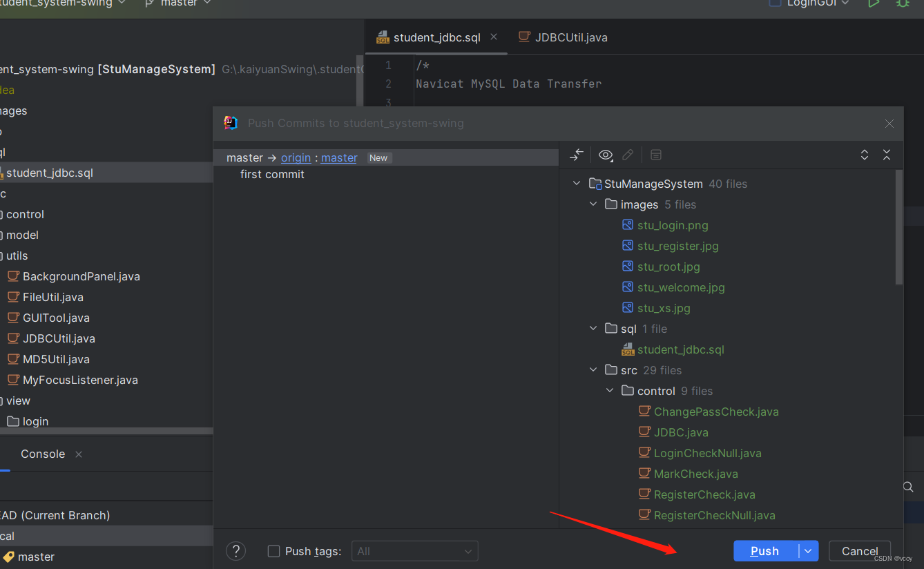The width and height of the screenshot is (924, 569).
Task: Select the model package in project tree
Action: (22, 235)
